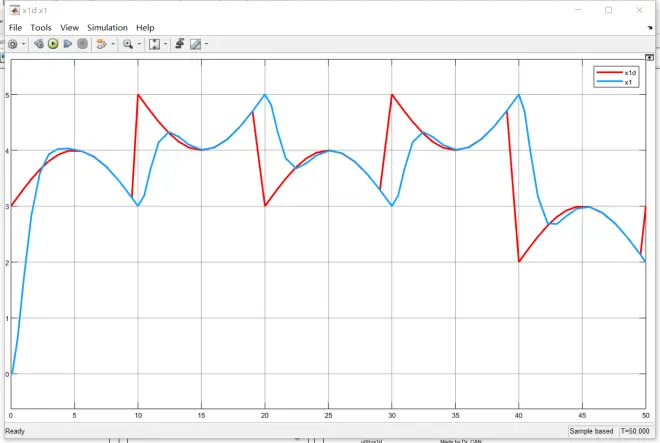Expand the Scale Axes dropdown arrow
Viewport: 660px width, 443px height.
tap(166, 44)
